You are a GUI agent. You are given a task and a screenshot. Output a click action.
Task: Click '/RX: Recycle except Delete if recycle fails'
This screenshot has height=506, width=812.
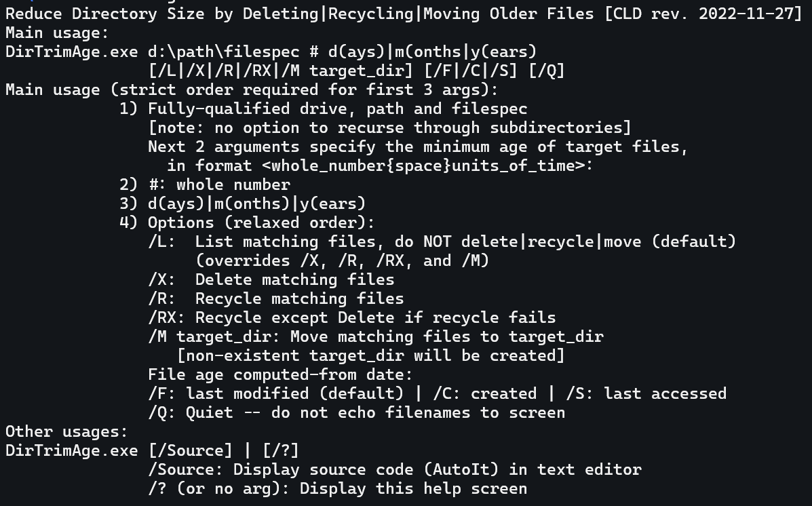(x=351, y=317)
